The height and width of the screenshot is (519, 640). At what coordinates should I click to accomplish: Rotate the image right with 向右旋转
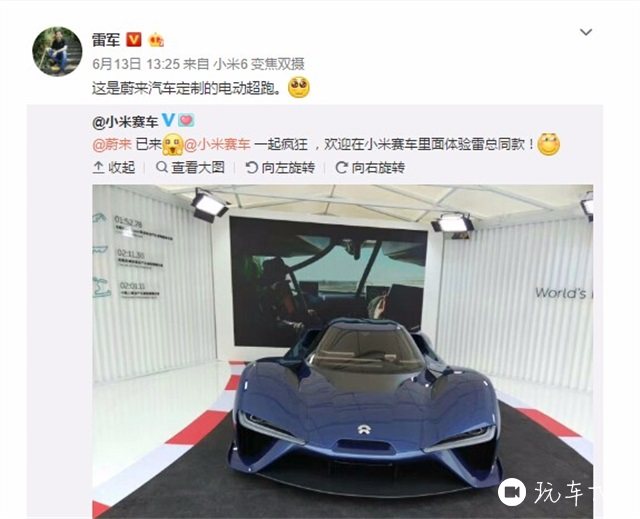[370, 168]
